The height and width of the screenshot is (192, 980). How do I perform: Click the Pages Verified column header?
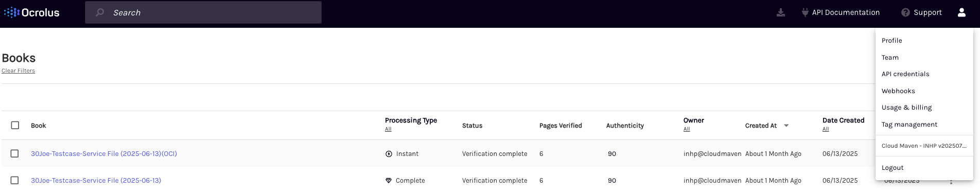tap(561, 126)
